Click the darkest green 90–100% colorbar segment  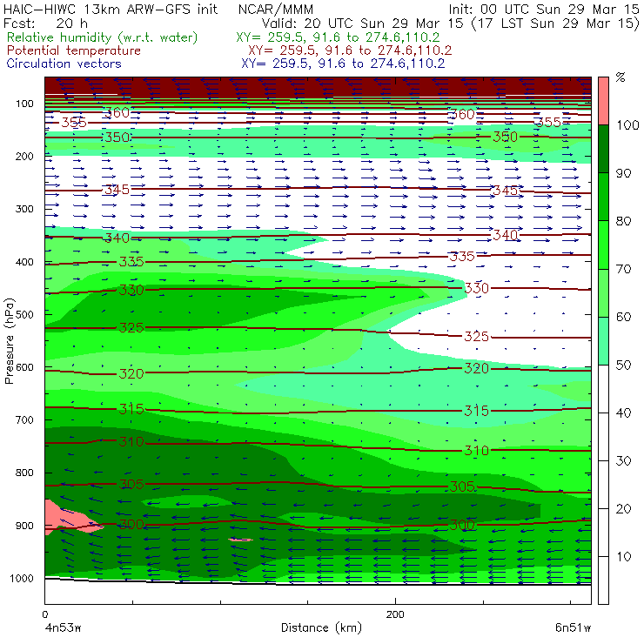[603, 149]
